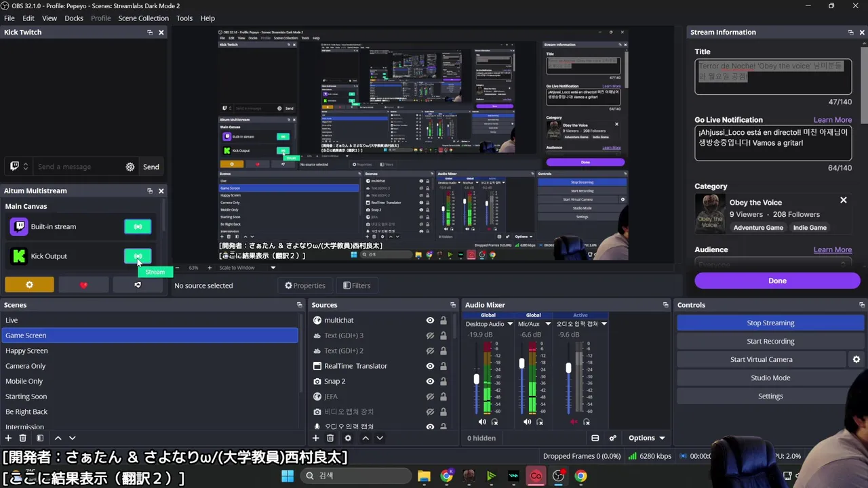868x488 pixels.
Task: Adjust the Desktop Audio volume slider
Action: point(476,380)
